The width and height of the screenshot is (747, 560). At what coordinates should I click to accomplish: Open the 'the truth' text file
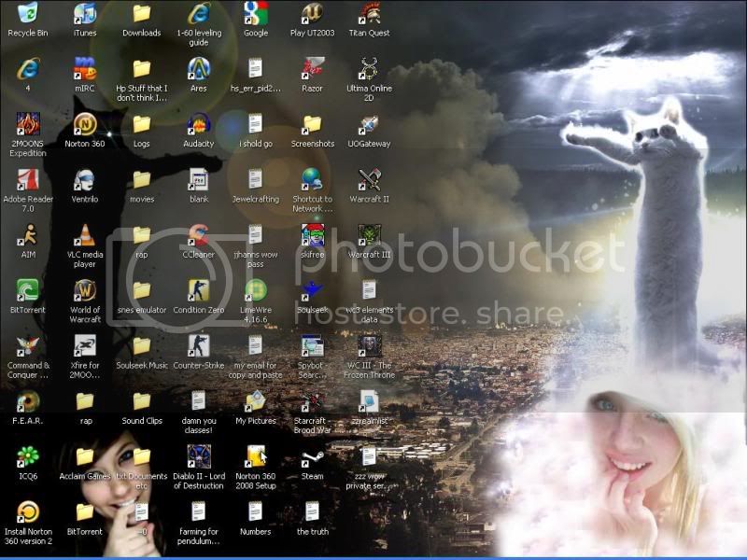click(x=312, y=511)
